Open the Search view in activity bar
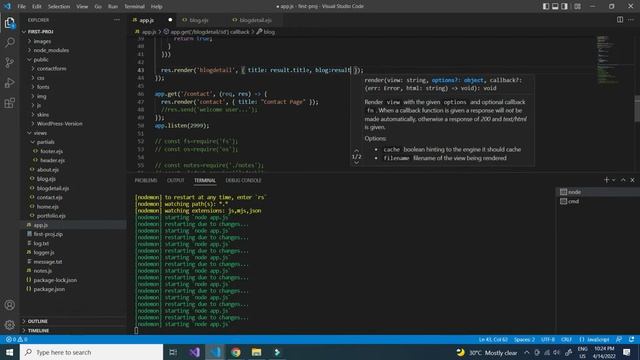The width and height of the screenshot is (640, 360). tap(9, 42)
